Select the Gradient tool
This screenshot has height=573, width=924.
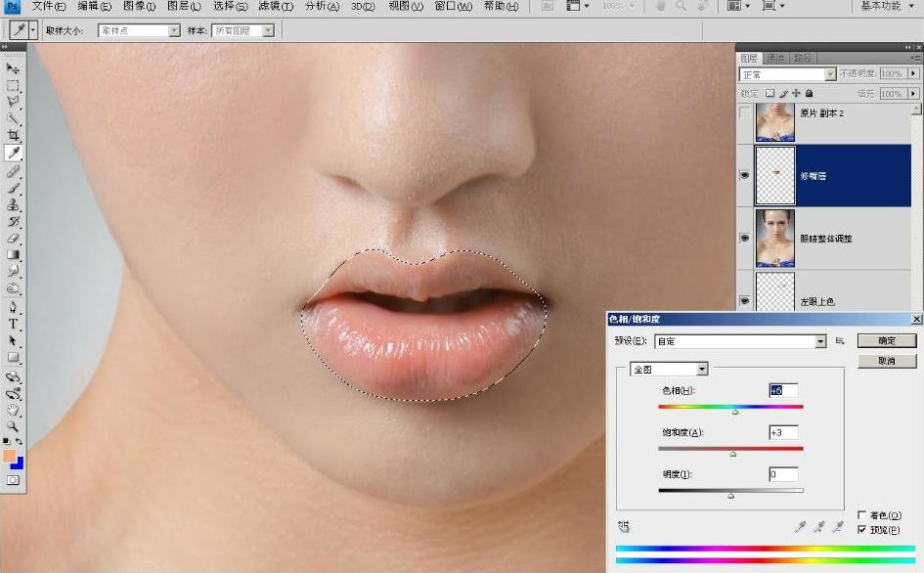pyautogui.click(x=13, y=254)
